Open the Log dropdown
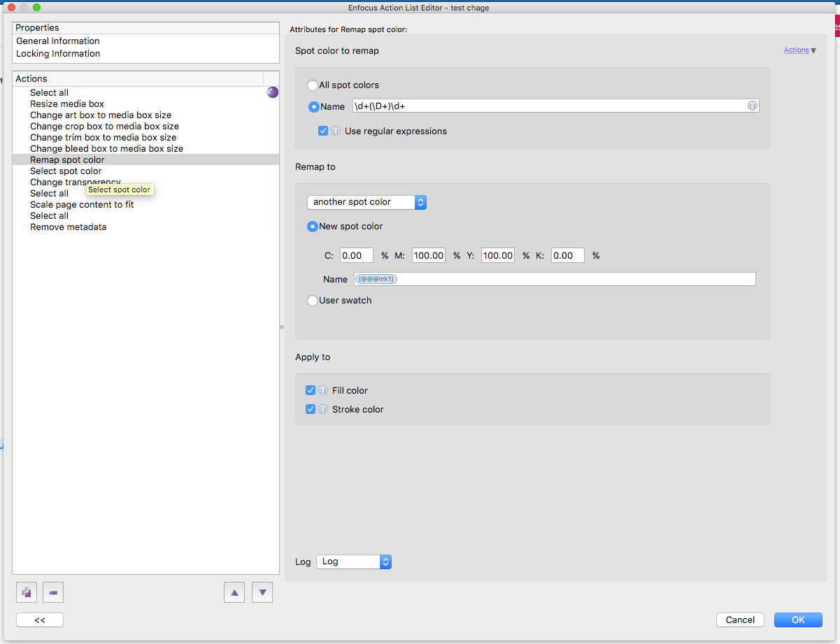Screen dimensions: 840x644 [x=354, y=561]
